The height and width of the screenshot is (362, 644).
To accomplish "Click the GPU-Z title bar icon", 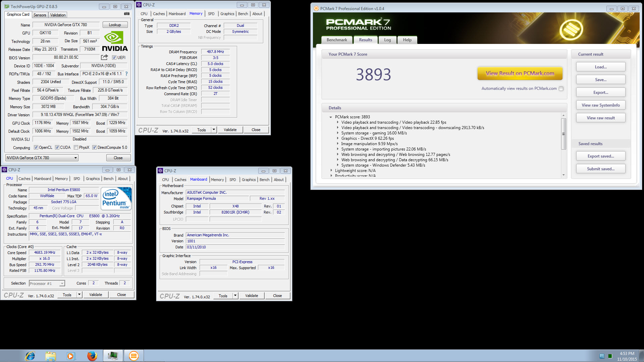I will pos(7,6).
